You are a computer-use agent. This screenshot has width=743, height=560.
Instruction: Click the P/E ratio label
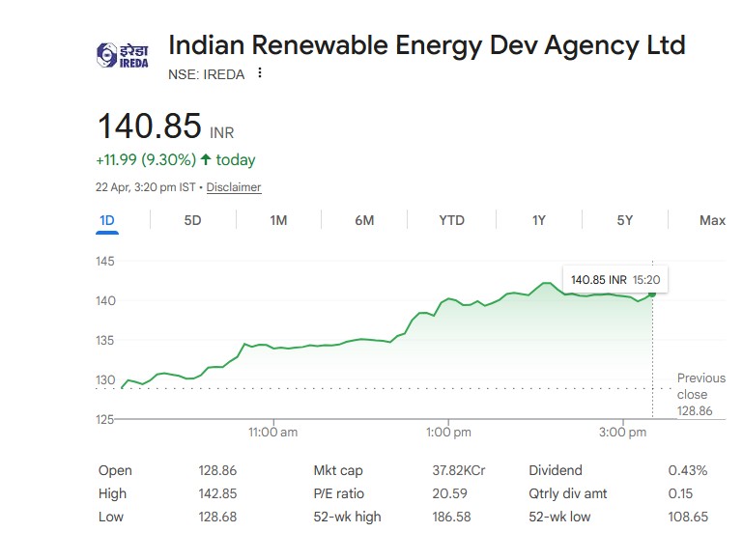click(337, 493)
